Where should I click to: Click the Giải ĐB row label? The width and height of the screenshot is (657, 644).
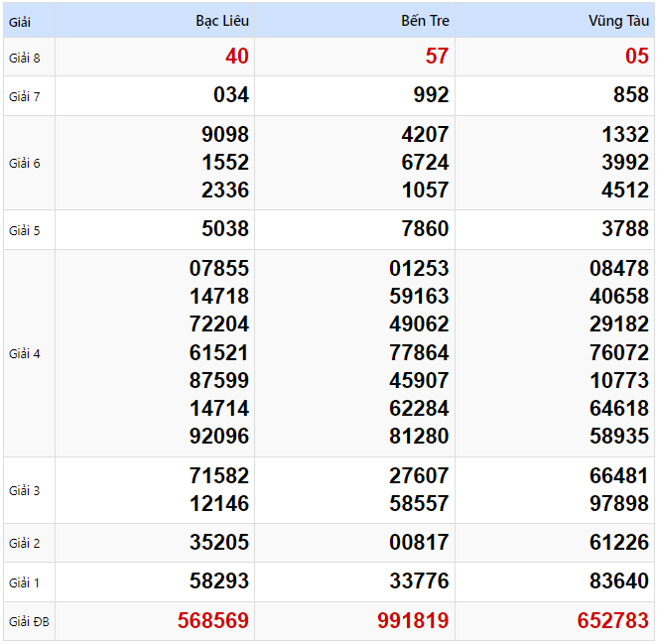28,622
